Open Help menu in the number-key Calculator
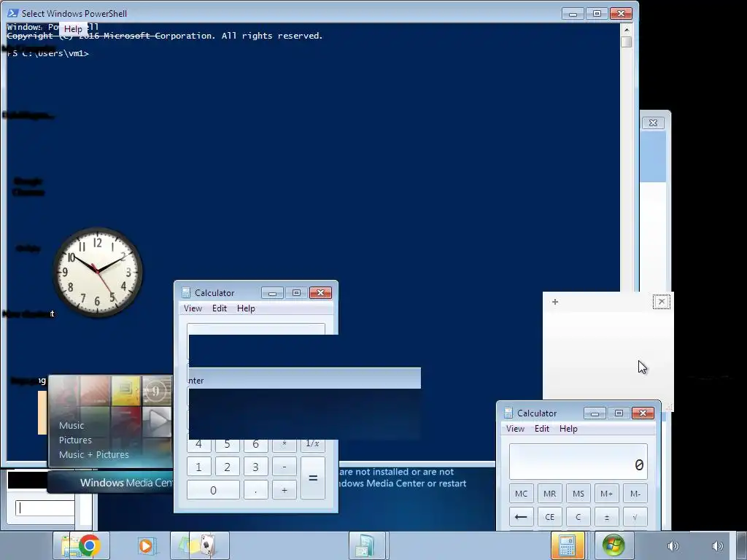Viewport: 747px width, 560px height. [x=247, y=308]
